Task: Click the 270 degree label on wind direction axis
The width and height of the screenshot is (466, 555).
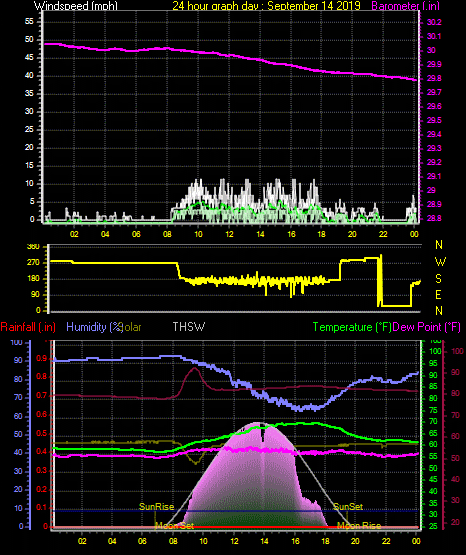Action: (x=34, y=263)
